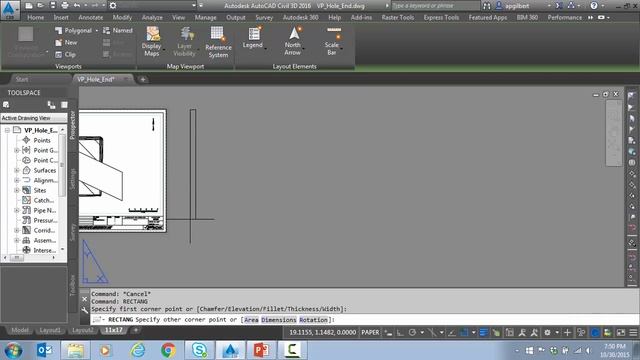Open the Settings vertical tab in Toolspace

point(73,178)
